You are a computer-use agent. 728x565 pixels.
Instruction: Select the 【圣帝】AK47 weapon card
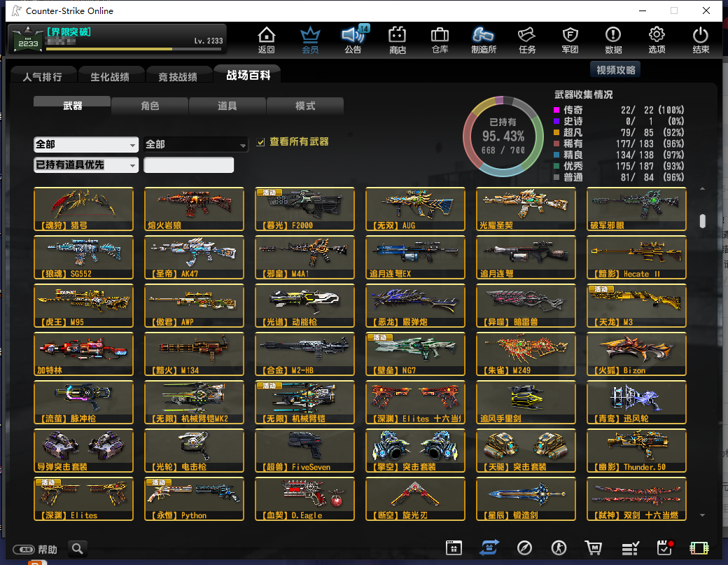(194, 257)
